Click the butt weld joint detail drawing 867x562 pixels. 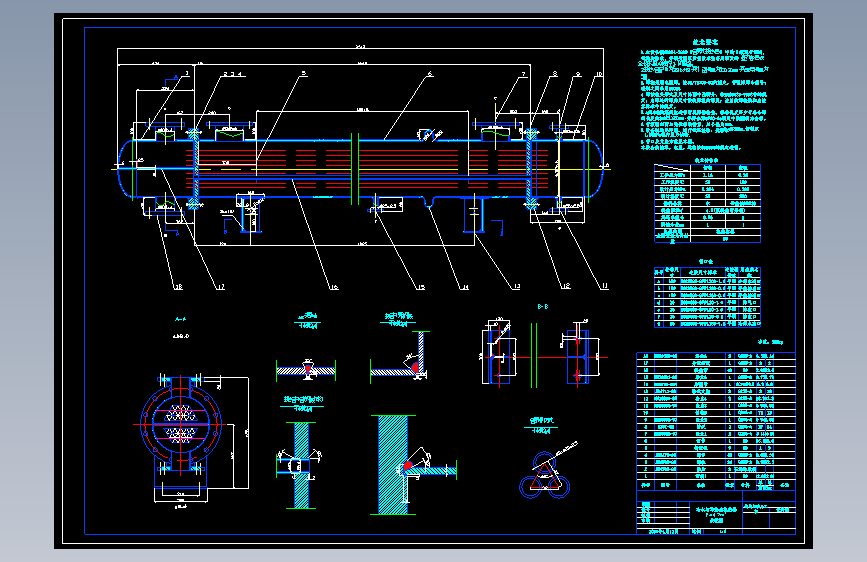(x=306, y=370)
